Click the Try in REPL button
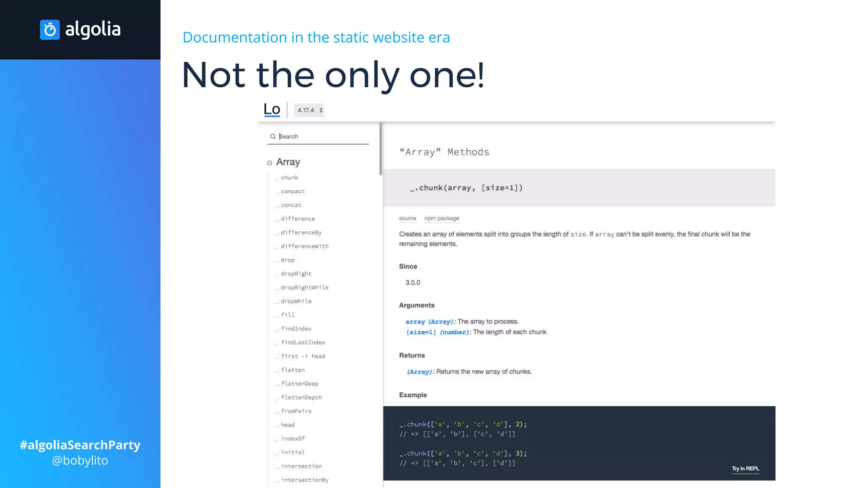This screenshot has width=868, height=488. click(x=746, y=469)
